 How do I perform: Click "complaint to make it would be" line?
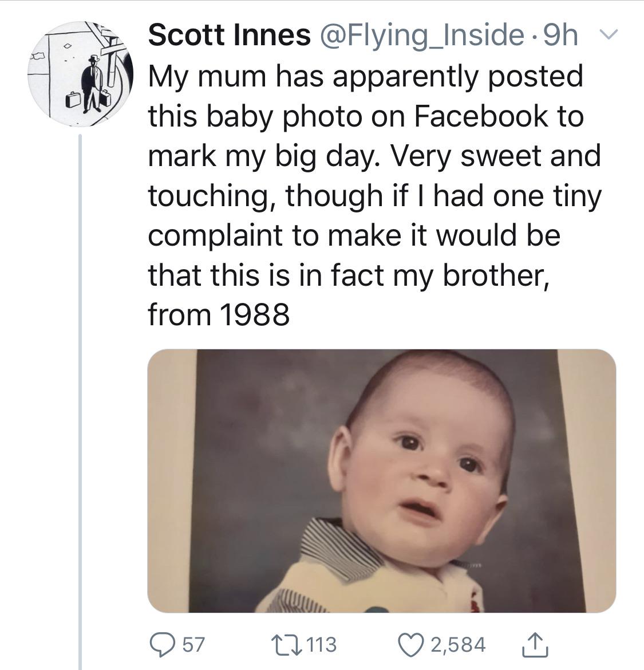click(354, 235)
